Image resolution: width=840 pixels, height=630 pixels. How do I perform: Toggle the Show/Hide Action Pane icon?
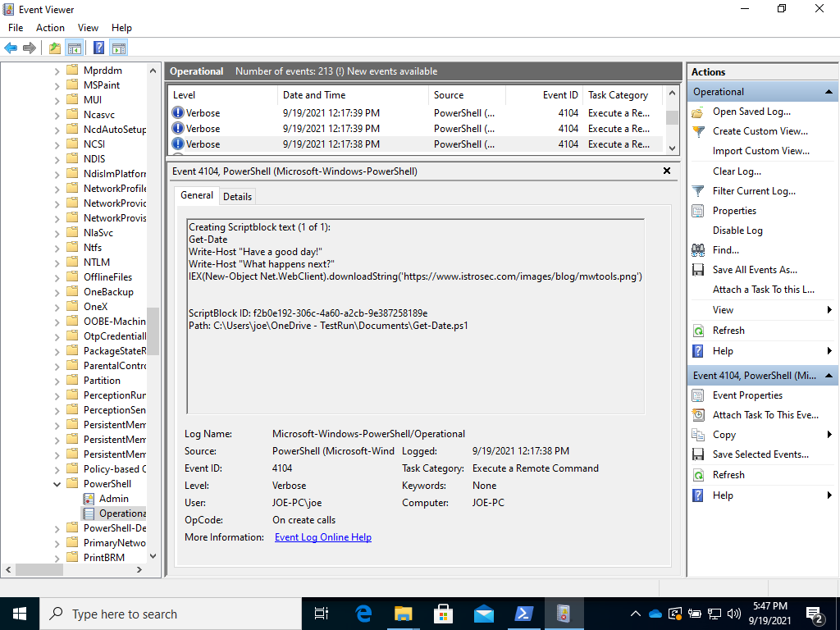click(x=119, y=48)
